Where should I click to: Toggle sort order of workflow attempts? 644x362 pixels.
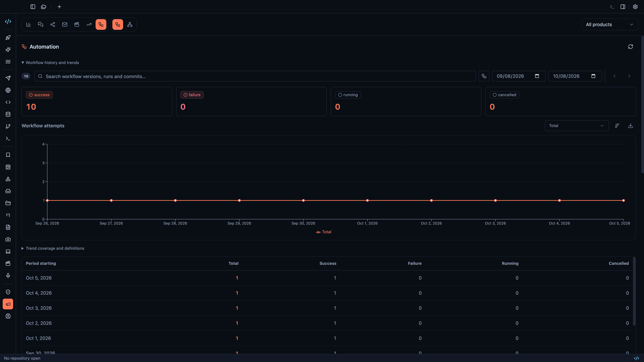point(617,126)
